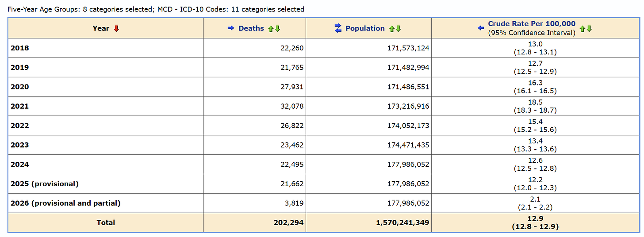Click deaths value 22,260 for 2018
Viewport: 644px width, 237px height.
tap(292, 48)
